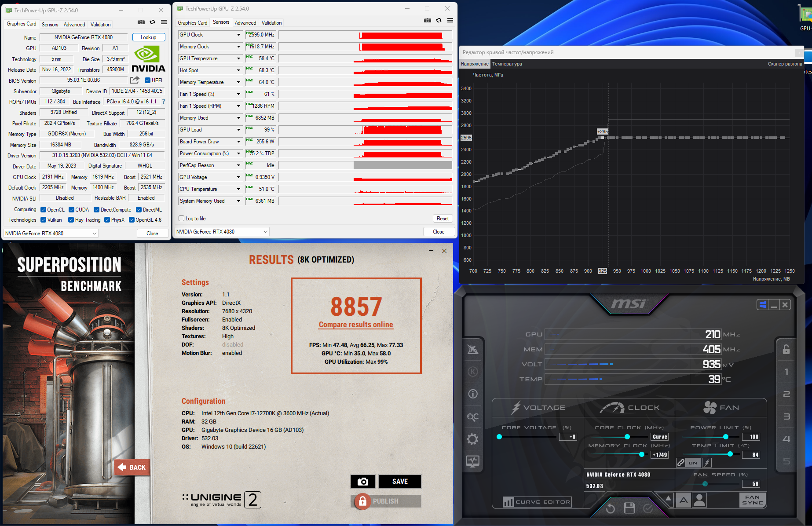Toggle DirectML checkbox
This screenshot has height=526, width=812.
tap(139, 210)
